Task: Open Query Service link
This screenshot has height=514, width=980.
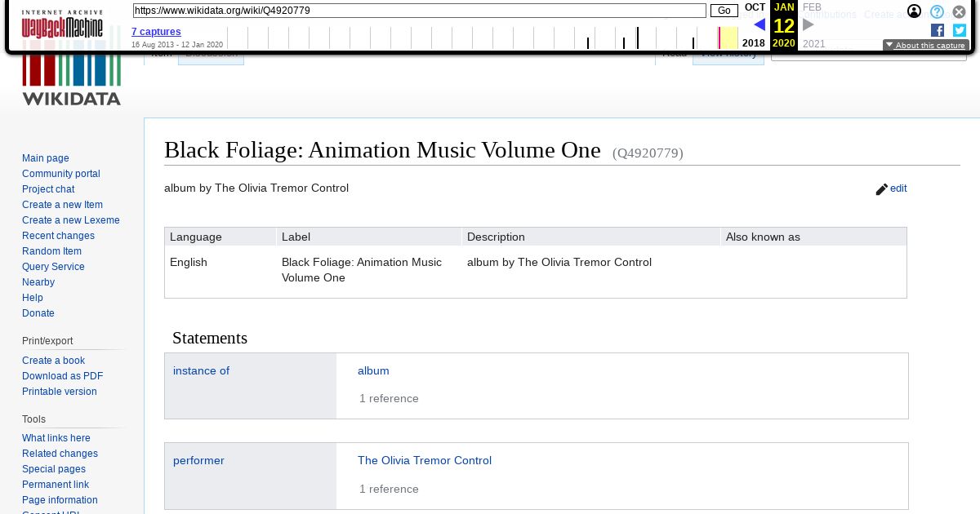Action: tap(53, 267)
